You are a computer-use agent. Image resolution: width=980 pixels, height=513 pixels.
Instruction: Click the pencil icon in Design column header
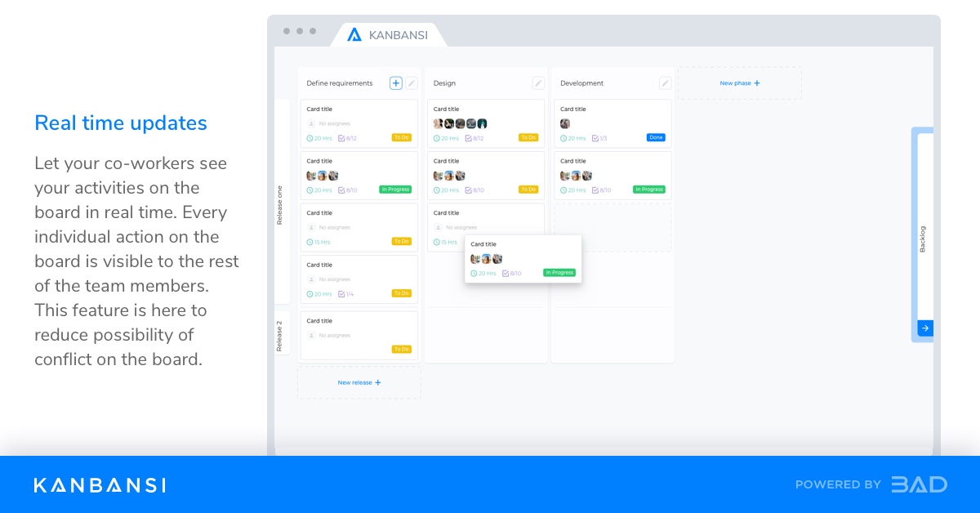[x=538, y=83]
